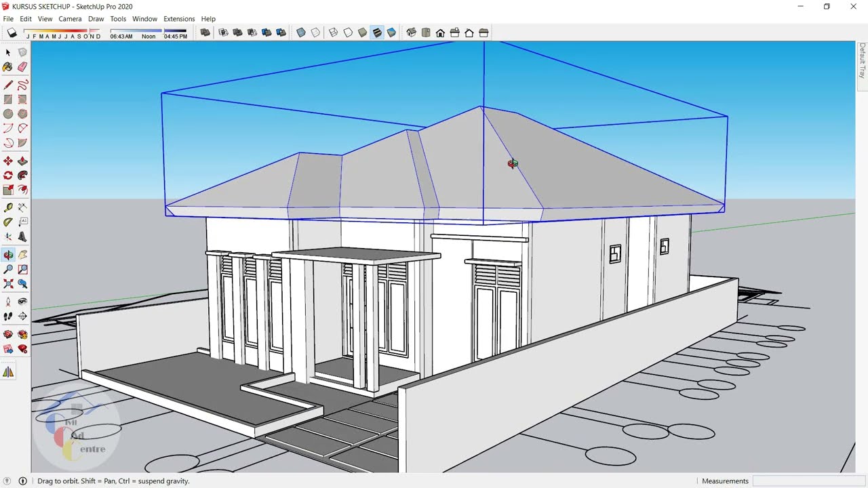Select the Zoom magnifier tool
This screenshot has width=868, height=488.
[8, 270]
